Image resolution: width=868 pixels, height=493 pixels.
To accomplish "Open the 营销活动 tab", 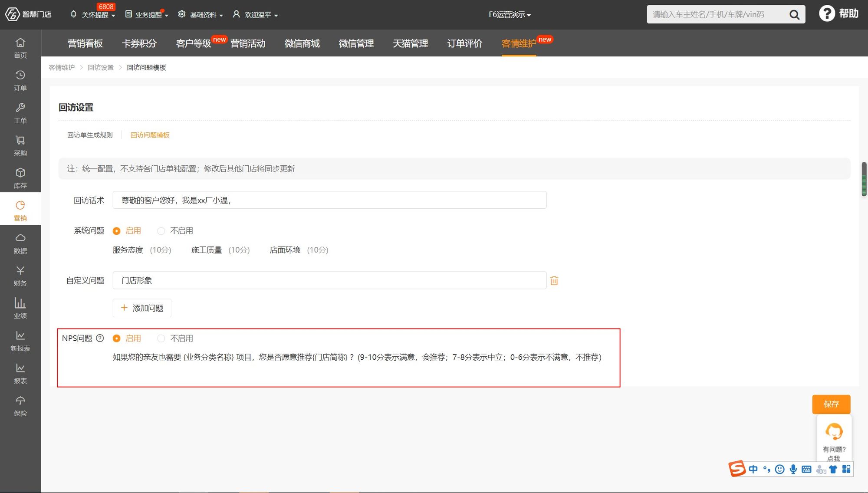I will click(x=248, y=43).
